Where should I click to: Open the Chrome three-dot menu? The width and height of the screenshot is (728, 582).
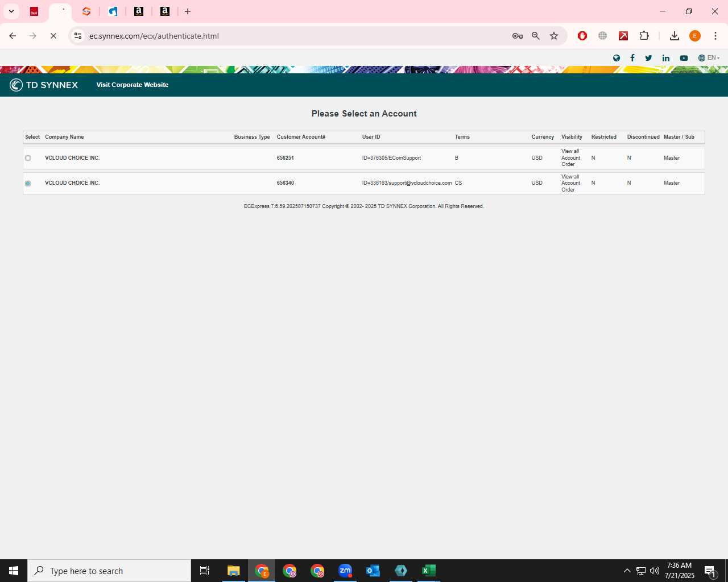coord(715,36)
